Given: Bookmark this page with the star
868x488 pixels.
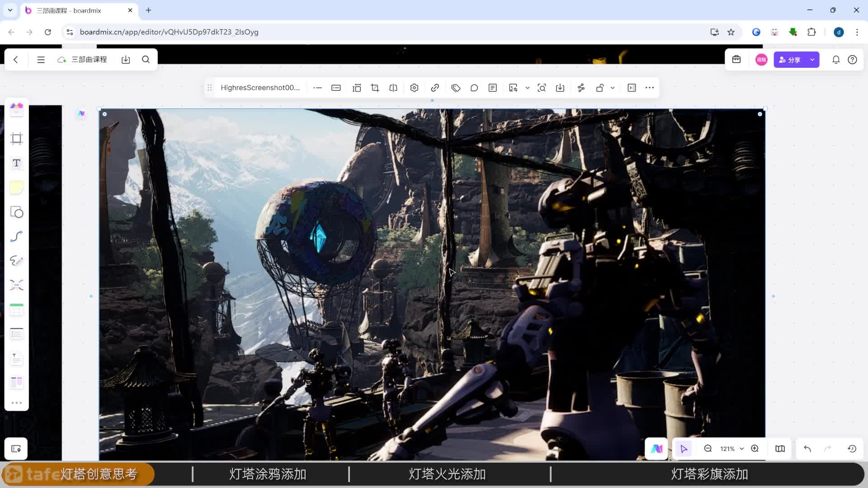Looking at the screenshot, I should (731, 32).
